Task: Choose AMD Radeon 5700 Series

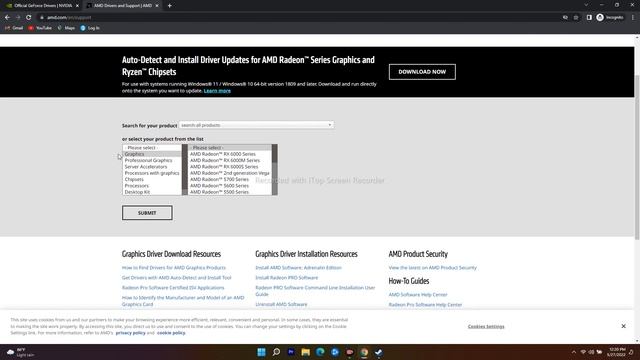Action: pos(230,179)
